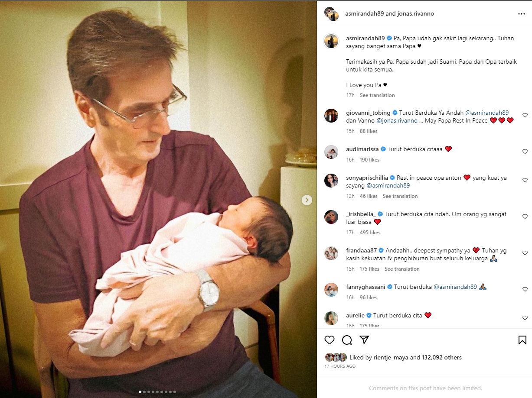Open frandaaa87's profile avatar

pos(331,253)
